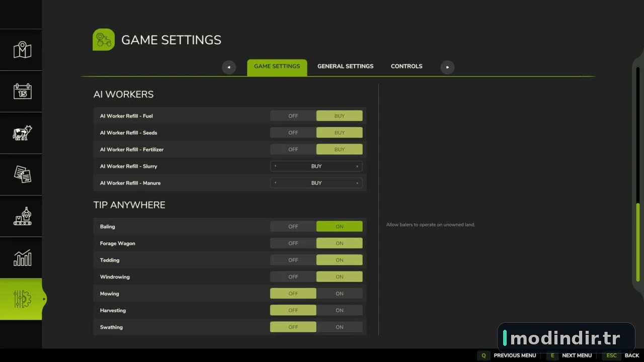Click the AI Worker Refill - Manure label

(130, 183)
